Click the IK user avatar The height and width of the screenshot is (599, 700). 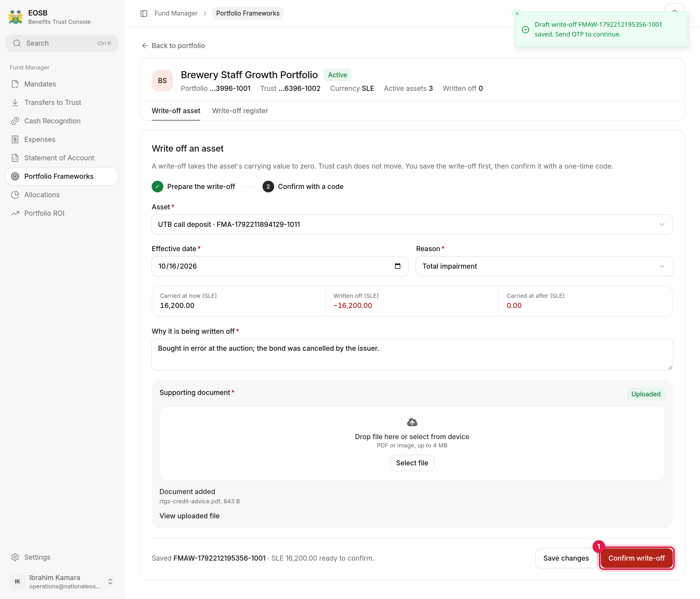(17, 582)
